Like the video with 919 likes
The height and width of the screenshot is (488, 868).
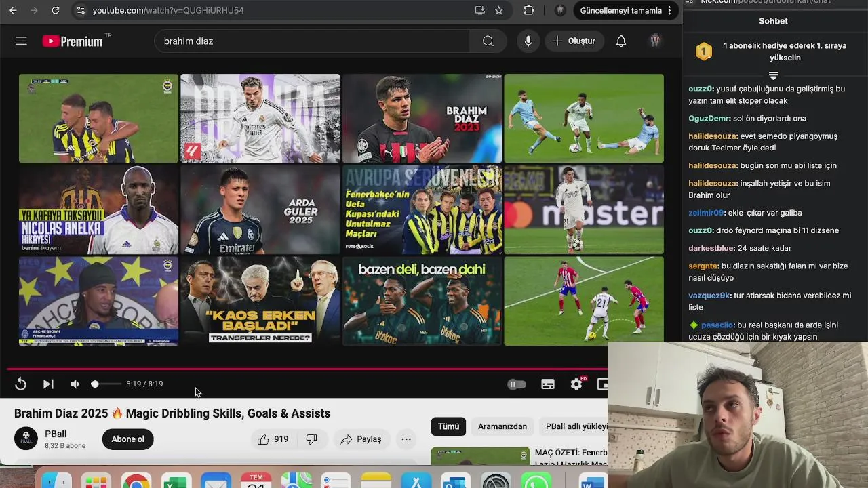(273, 439)
